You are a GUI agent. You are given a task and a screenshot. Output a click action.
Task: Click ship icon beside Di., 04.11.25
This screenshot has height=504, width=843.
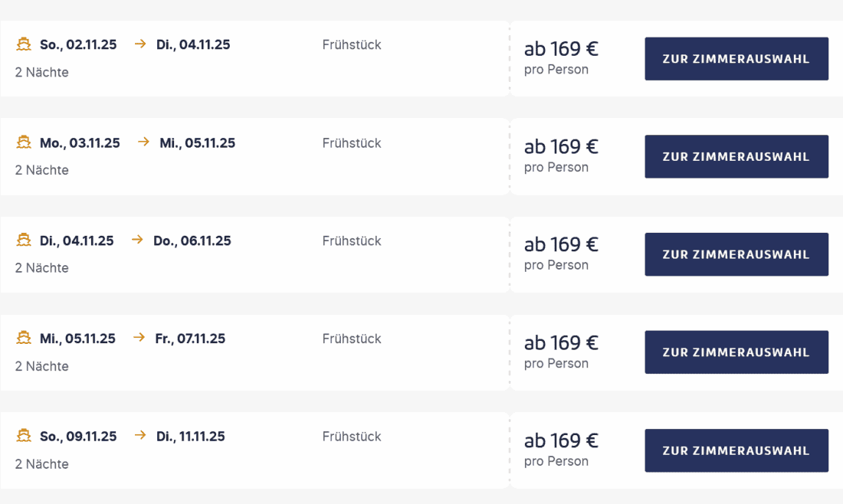click(x=24, y=241)
